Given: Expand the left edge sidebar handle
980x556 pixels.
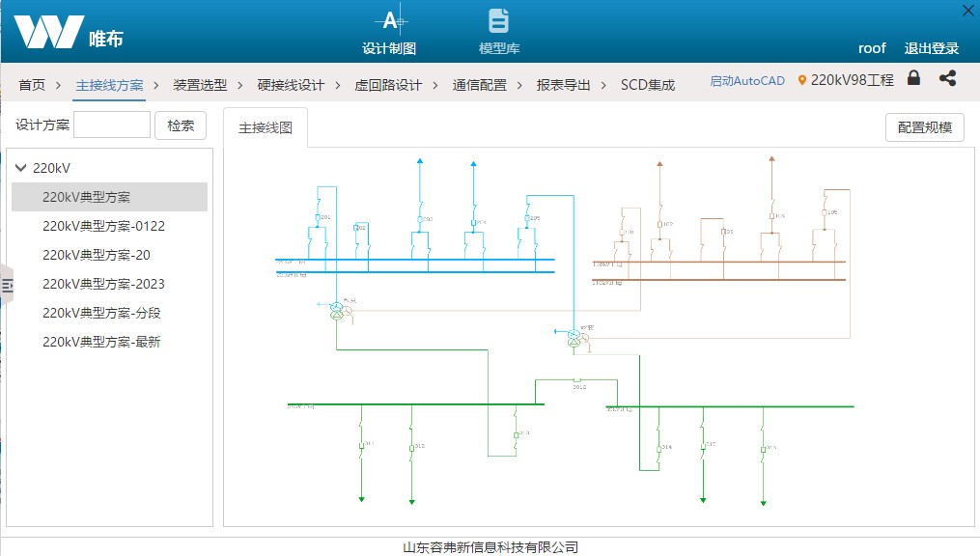Looking at the screenshot, I should (x=7, y=285).
